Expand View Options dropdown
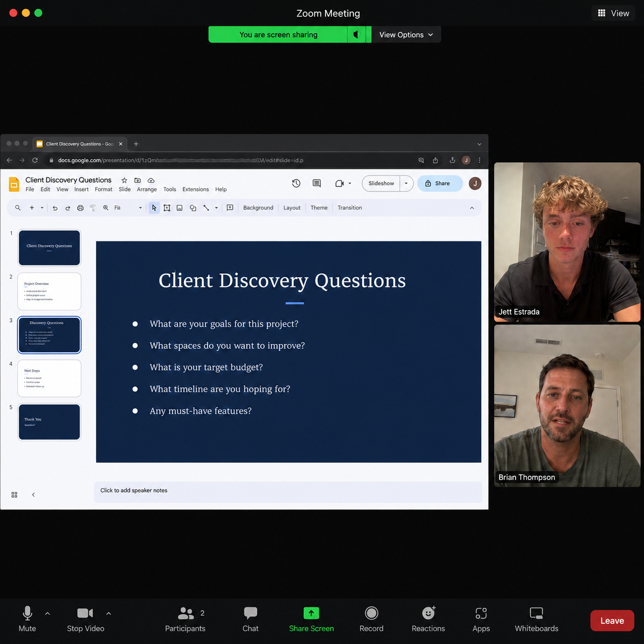644x644 pixels. pos(406,34)
